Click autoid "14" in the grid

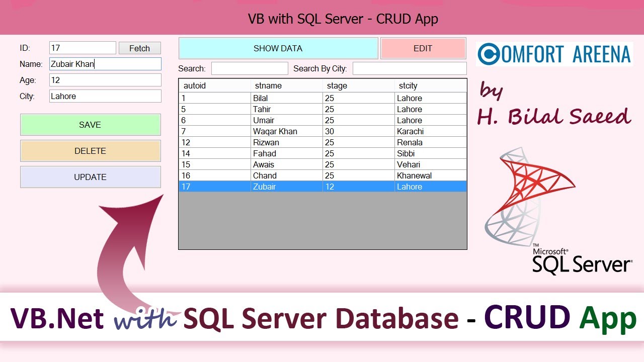[215, 153]
